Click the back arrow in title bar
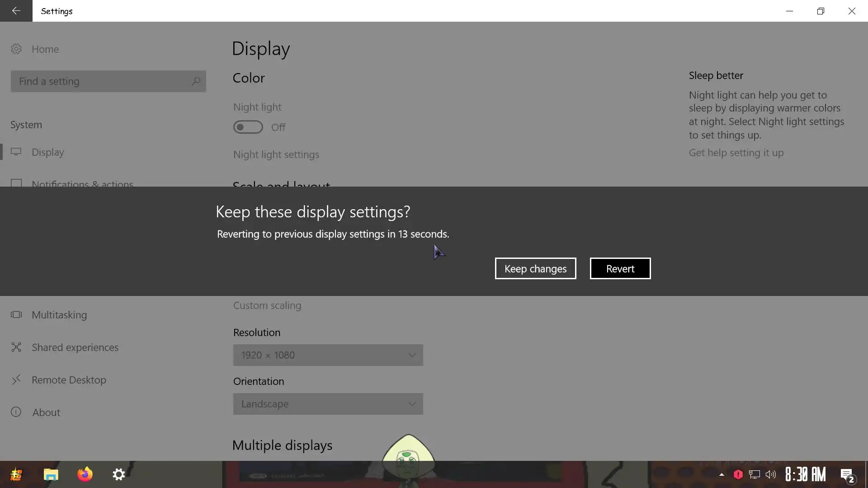Screen dimensions: 868x488 16,11
